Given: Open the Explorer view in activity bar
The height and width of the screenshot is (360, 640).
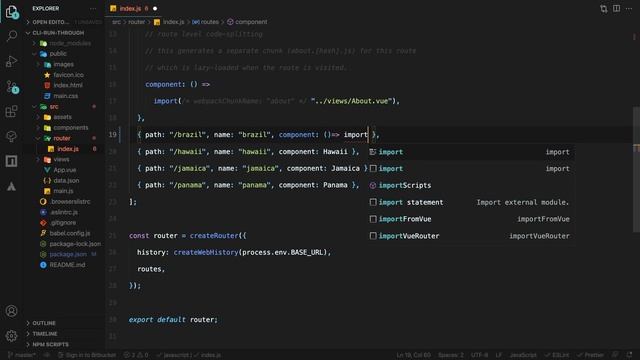Looking at the screenshot, I should pos(11,12).
